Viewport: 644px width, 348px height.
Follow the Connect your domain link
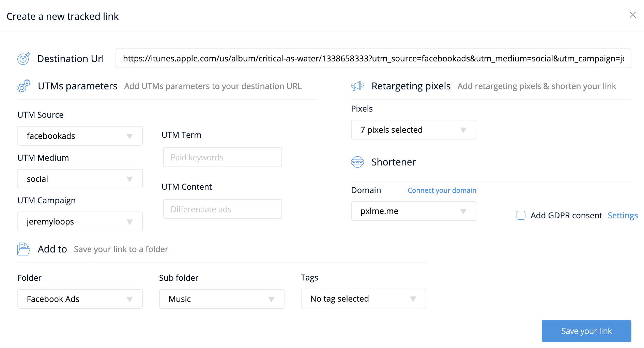point(442,190)
